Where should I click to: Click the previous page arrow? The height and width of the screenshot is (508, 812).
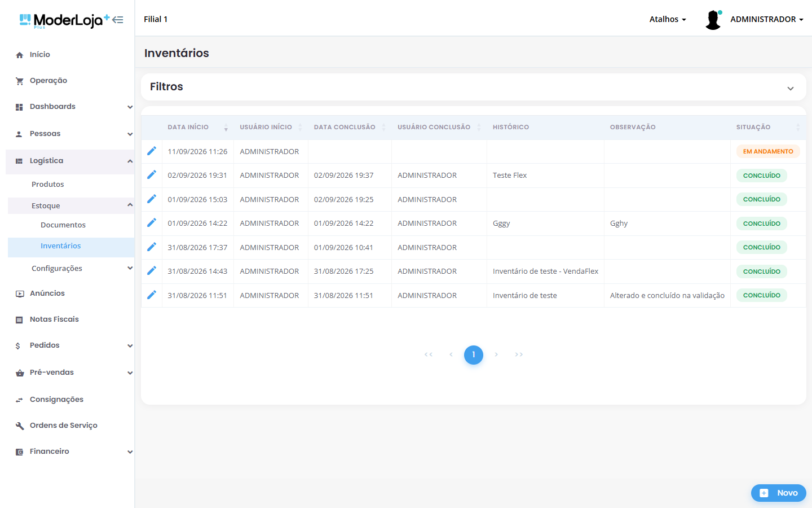[x=451, y=354]
